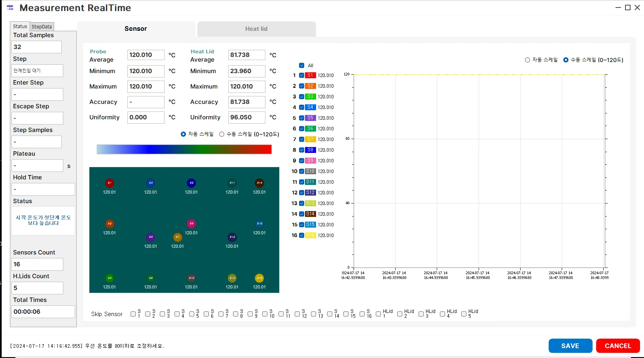Click the amber S7 sensor dot on the map
The width and height of the screenshot is (644, 358).
178,237
